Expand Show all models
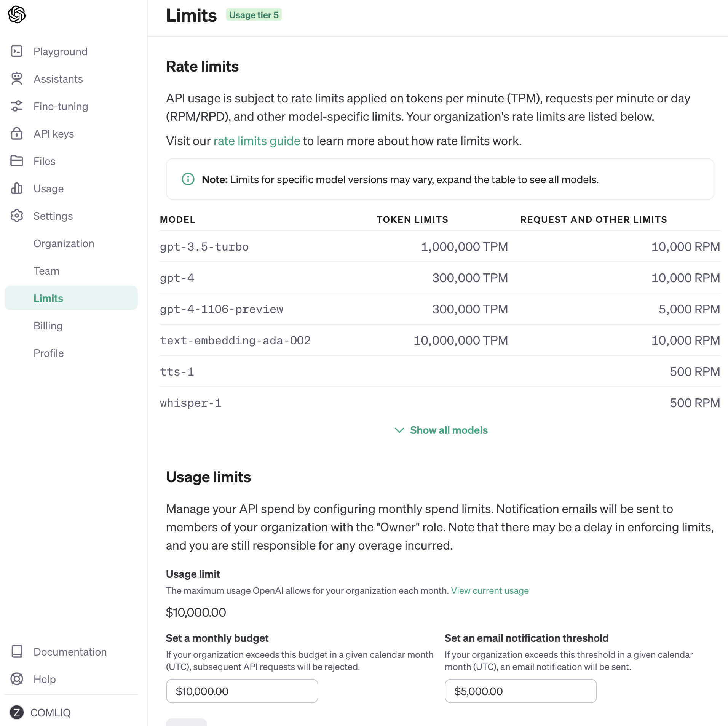This screenshot has height=726, width=728. (449, 430)
